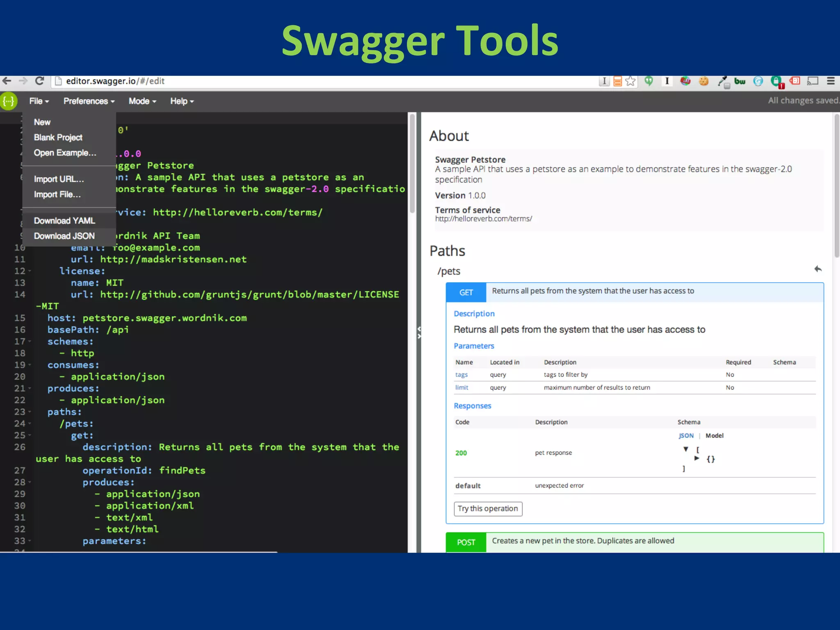Collapse the license block at line 12
This screenshot has height=630, width=840.
(30, 271)
